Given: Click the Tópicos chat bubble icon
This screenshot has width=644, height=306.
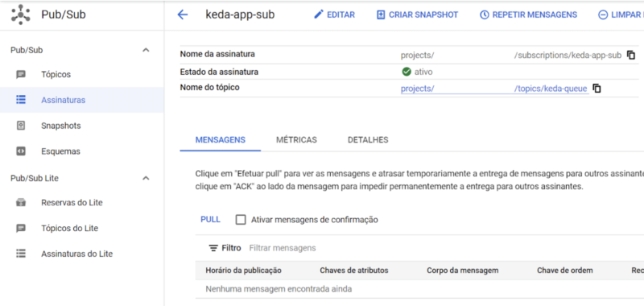Looking at the screenshot, I should click(x=21, y=75).
